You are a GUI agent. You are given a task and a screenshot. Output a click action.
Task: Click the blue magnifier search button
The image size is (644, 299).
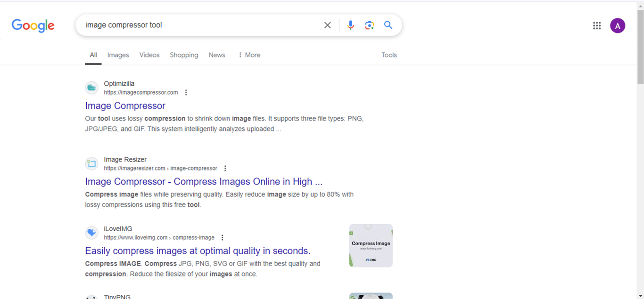[x=388, y=25]
